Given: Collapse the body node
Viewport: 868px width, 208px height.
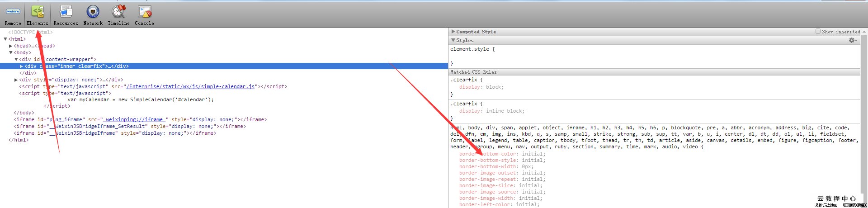Looking at the screenshot, I should click(x=11, y=53).
